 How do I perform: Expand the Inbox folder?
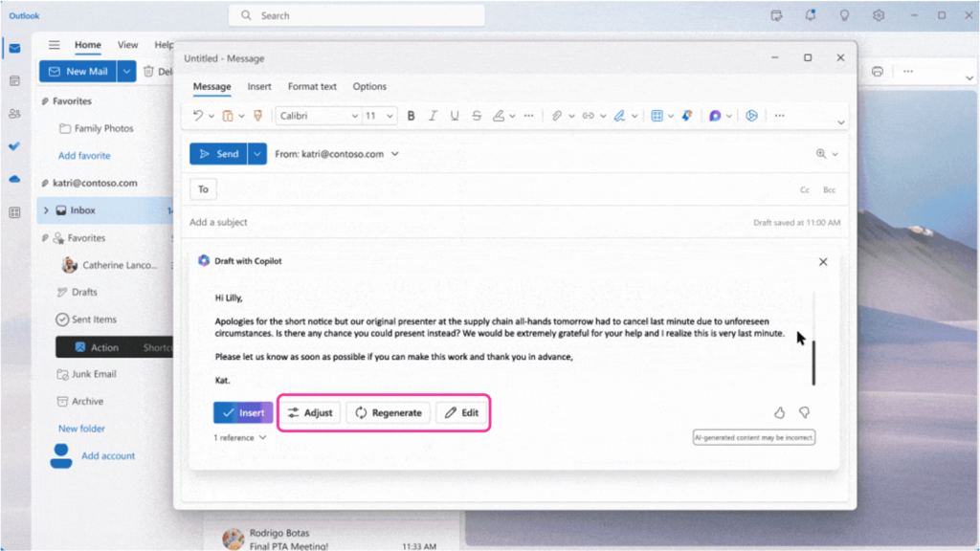[x=46, y=209]
